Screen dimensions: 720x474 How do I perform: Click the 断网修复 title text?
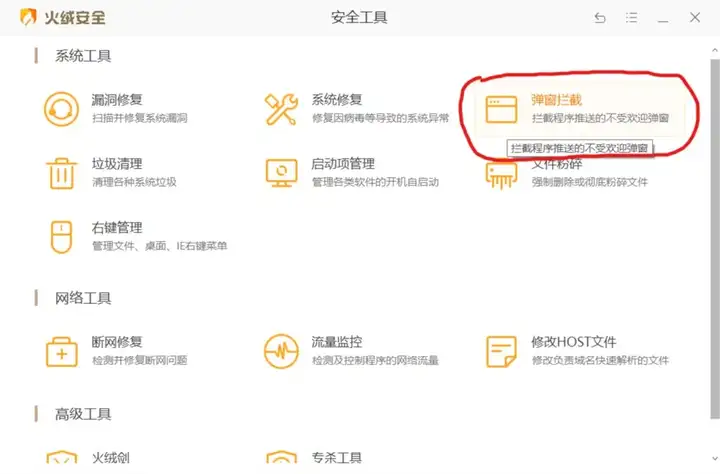click(117, 342)
